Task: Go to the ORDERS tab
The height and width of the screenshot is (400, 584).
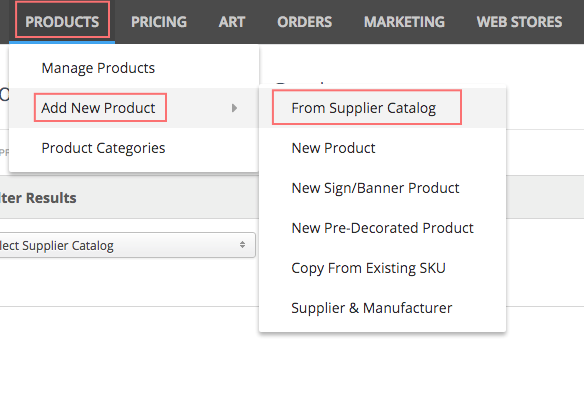Action: (304, 22)
